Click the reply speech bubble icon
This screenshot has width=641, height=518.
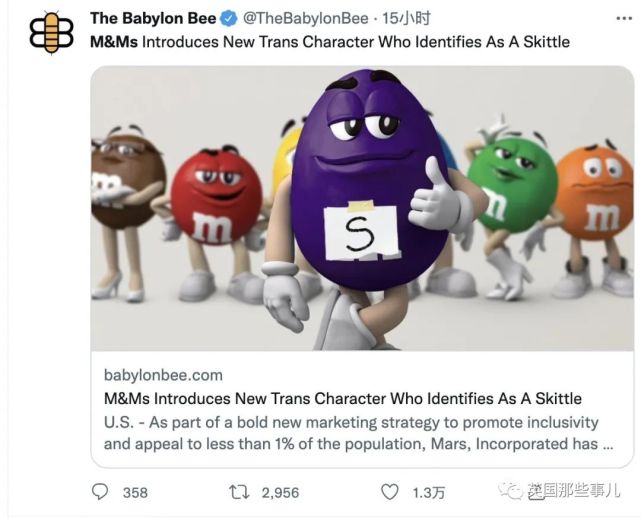[100, 491]
